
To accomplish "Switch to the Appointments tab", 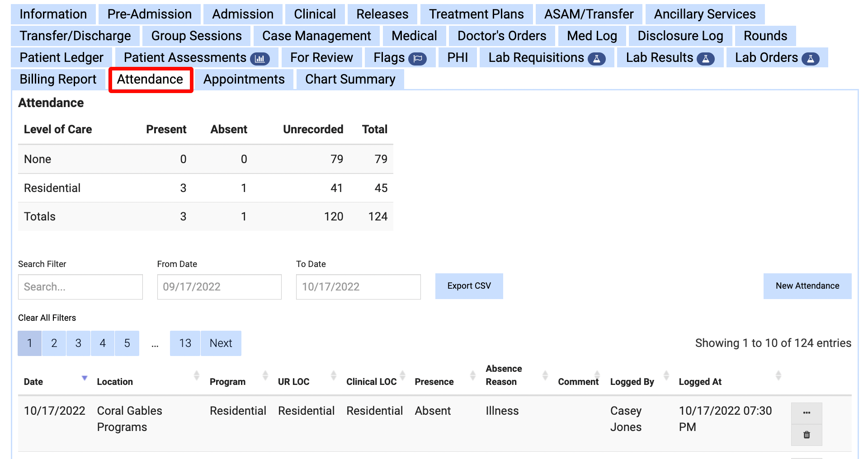I will point(244,80).
